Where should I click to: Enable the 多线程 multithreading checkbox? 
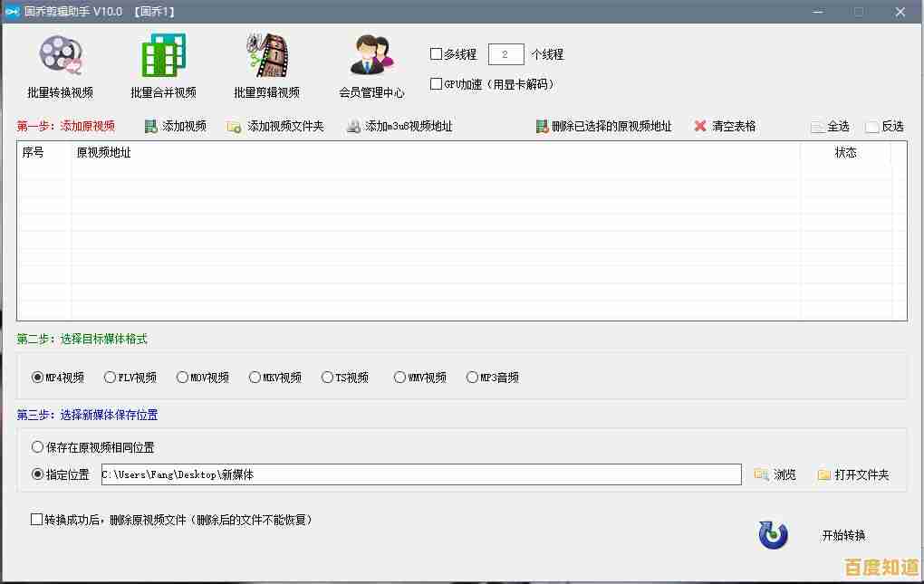(x=436, y=53)
